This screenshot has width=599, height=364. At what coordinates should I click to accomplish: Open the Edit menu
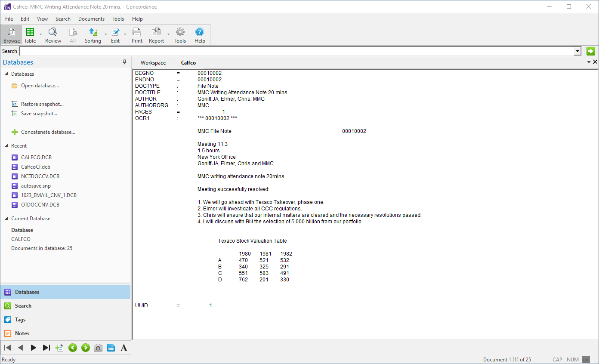[25, 19]
